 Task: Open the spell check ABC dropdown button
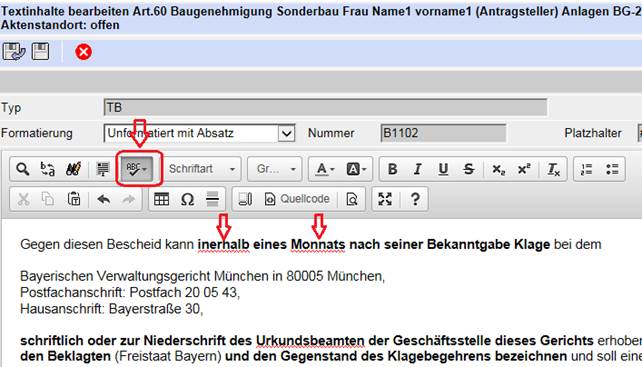(137, 168)
